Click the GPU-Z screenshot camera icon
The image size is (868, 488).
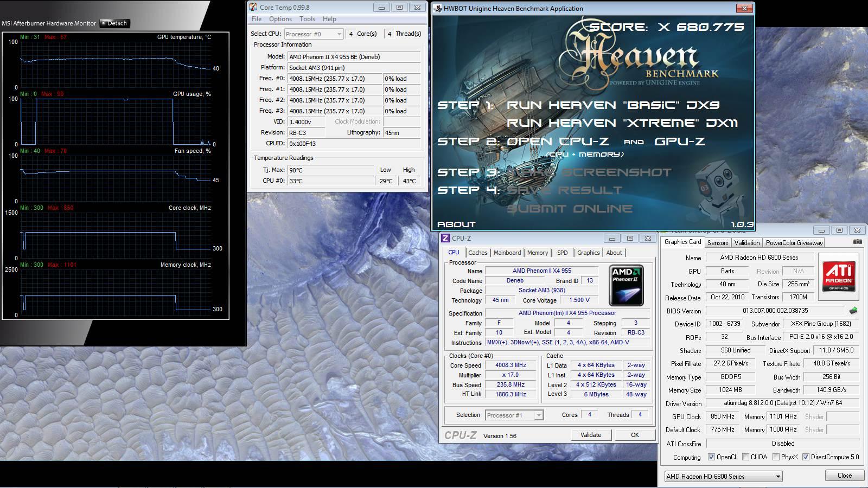click(x=858, y=242)
